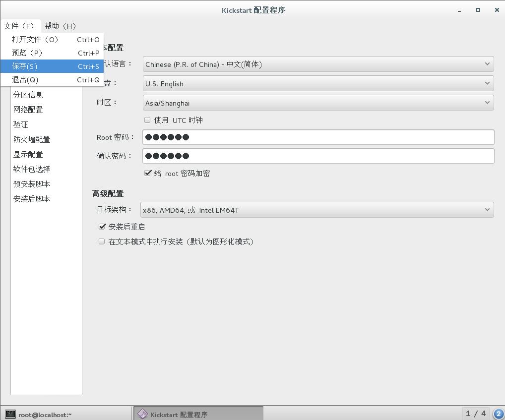Expand the default language dropdown
The image size is (505, 420).
[318, 64]
